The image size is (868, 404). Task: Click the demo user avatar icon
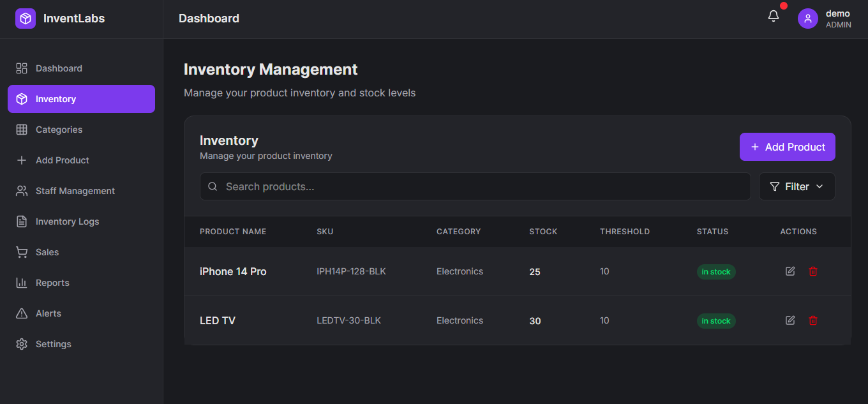pos(807,19)
